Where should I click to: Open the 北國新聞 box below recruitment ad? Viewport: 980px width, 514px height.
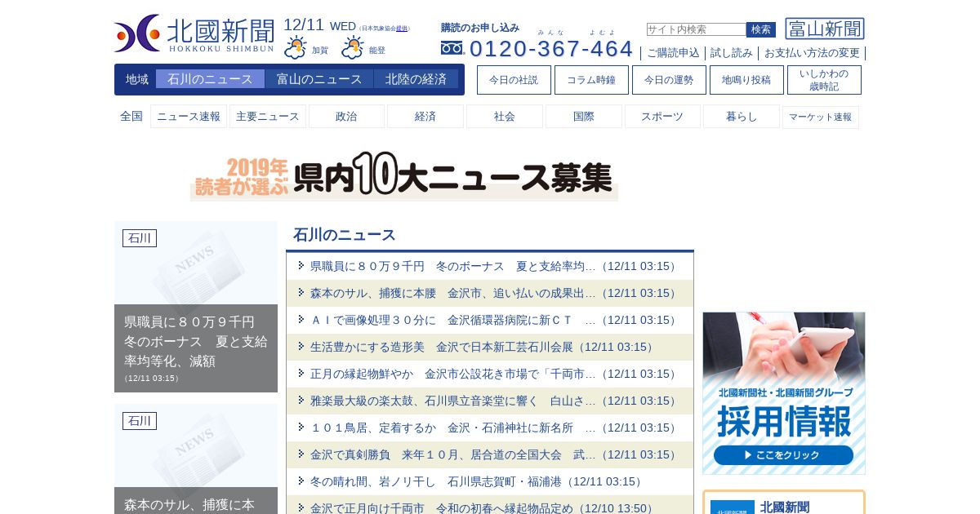pyautogui.click(x=784, y=503)
